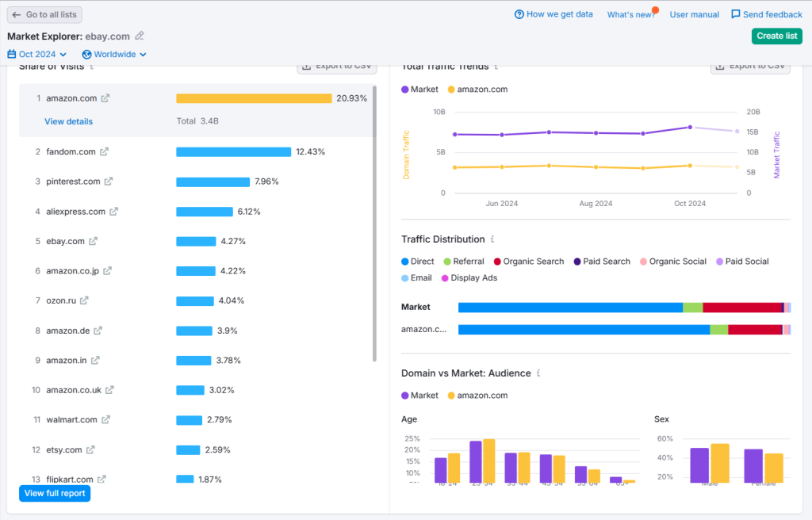812x520 pixels.
Task: Toggle Email legend item
Action: tap(416, 277)
